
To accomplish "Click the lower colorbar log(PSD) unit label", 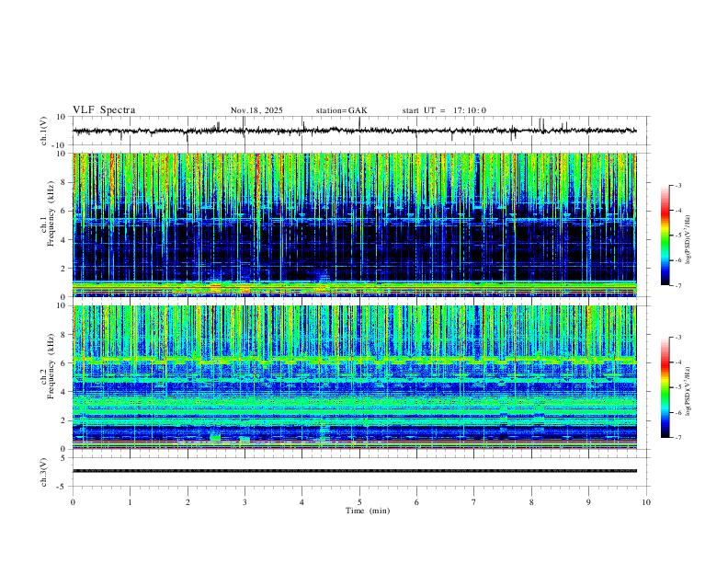I will coord(688,391).
